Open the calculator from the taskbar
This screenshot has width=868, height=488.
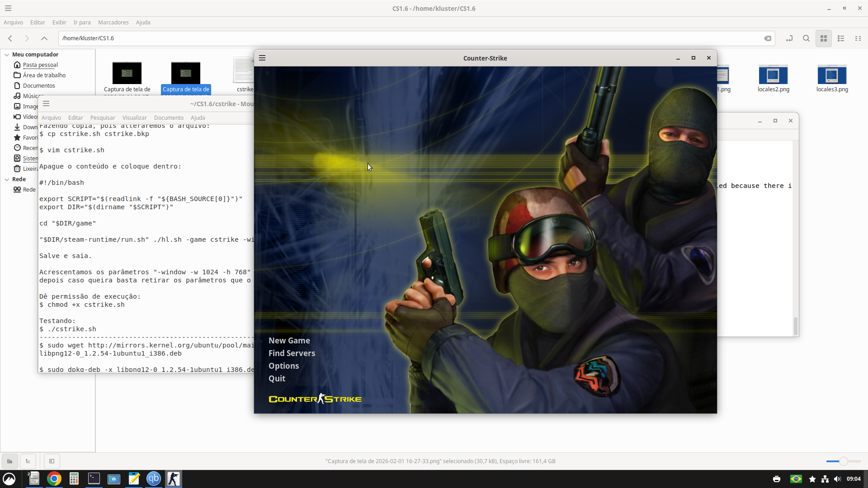[x=74, y=479]
